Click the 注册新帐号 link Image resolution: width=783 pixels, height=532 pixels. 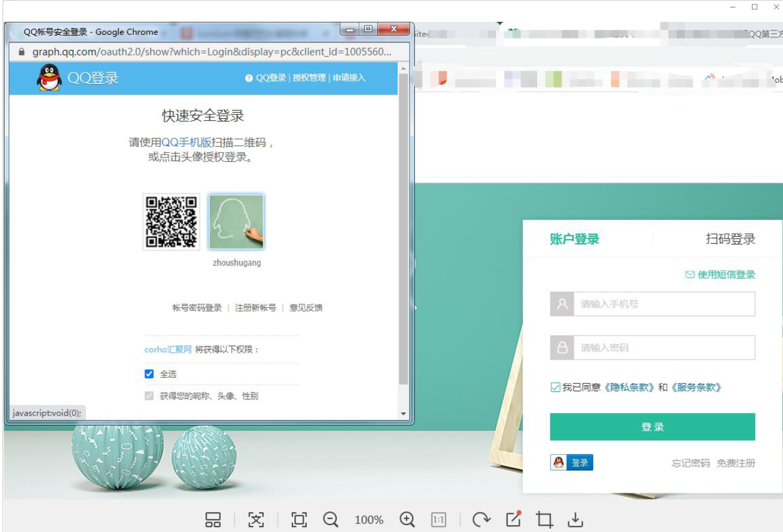pyautogui.click(x=255, y=307)
